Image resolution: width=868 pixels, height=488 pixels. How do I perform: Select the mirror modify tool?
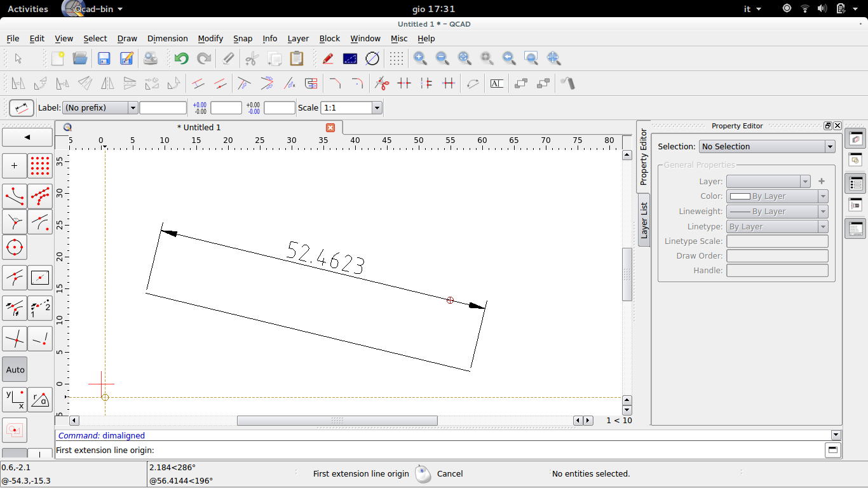click(107, 83)
